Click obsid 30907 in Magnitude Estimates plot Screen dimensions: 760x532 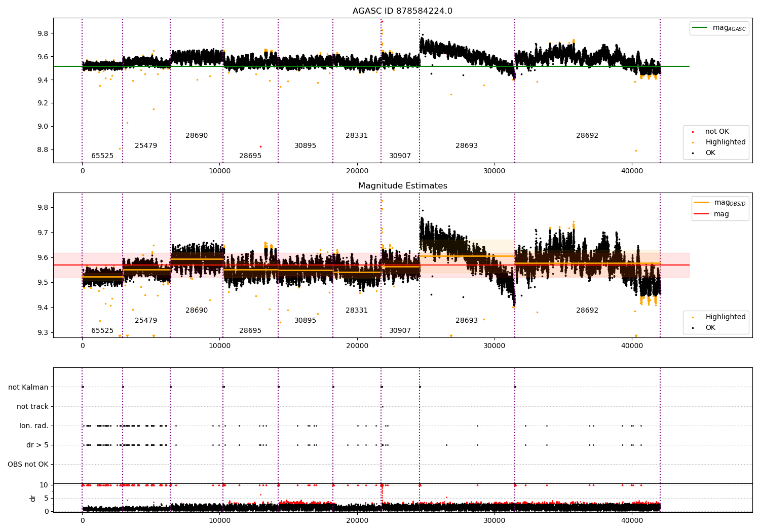400,331
